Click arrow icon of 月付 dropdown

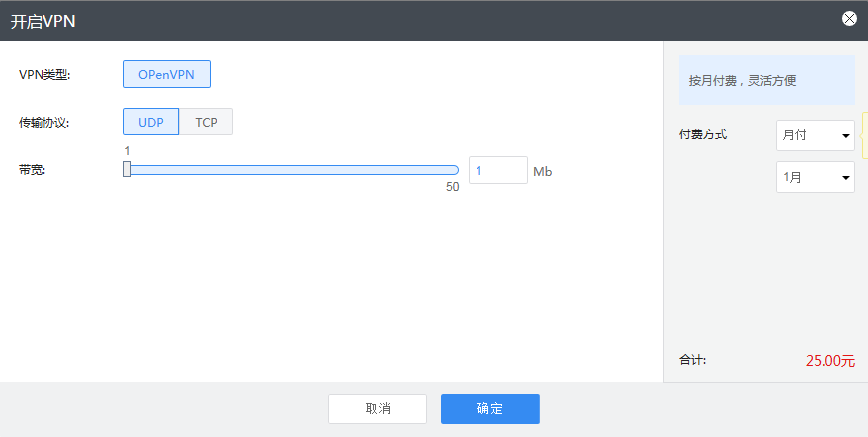pos(846,135)
